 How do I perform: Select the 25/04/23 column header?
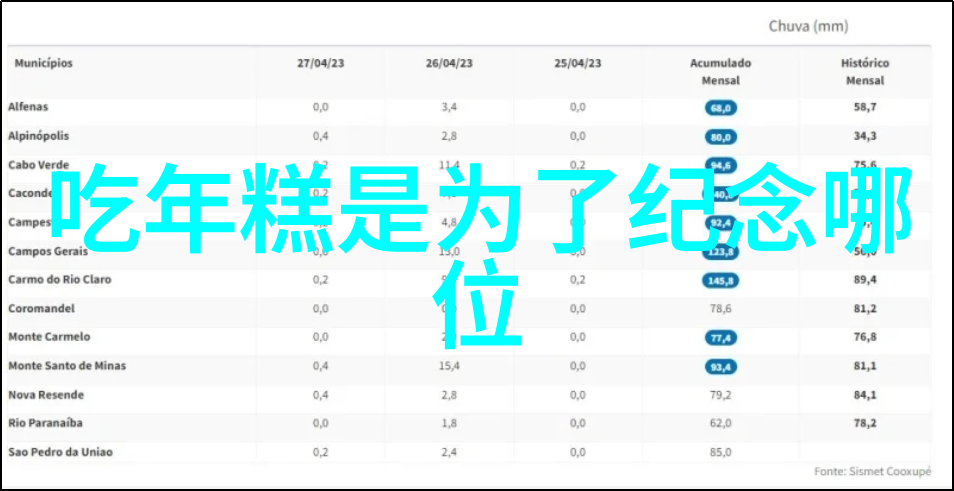click(x=578, y=63)
